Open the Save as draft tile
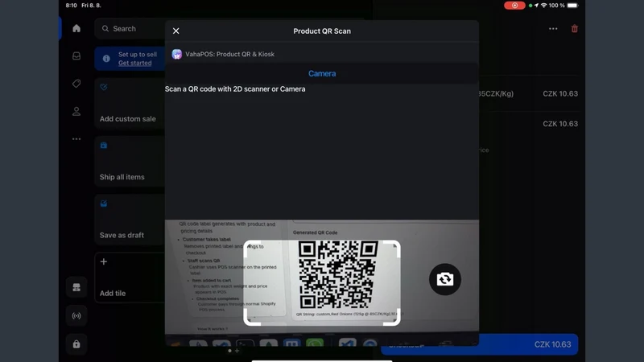The width and height of the screenshot is (644, 362). click(130, 220)
